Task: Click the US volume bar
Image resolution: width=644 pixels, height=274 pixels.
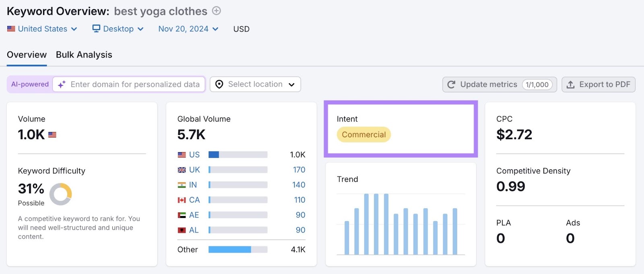Action: [x=238, y=155]
